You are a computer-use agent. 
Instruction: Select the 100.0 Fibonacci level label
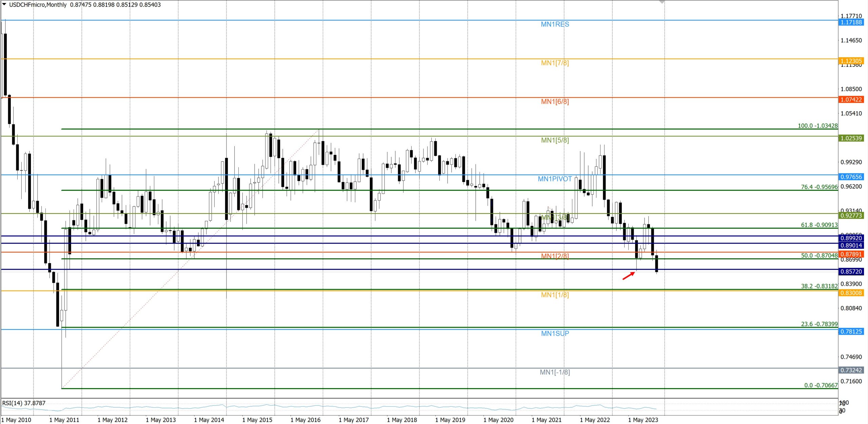pos(817,126)
